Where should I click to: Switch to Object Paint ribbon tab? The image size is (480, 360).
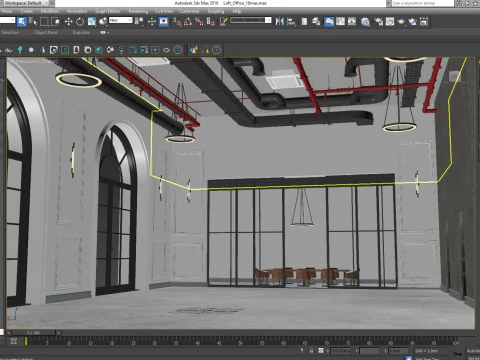click(46, 32)
